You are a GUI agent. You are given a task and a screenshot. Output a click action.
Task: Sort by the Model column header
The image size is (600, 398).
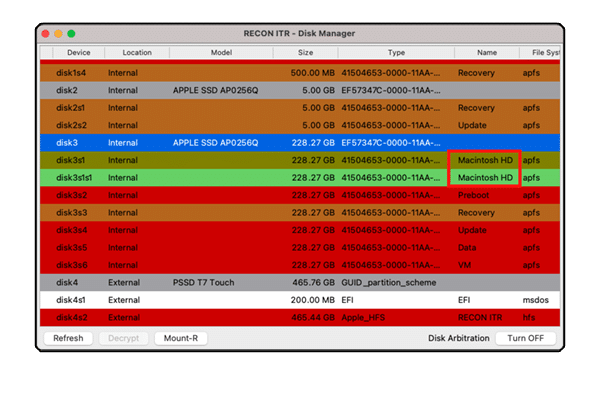click(x=221, y=52)
